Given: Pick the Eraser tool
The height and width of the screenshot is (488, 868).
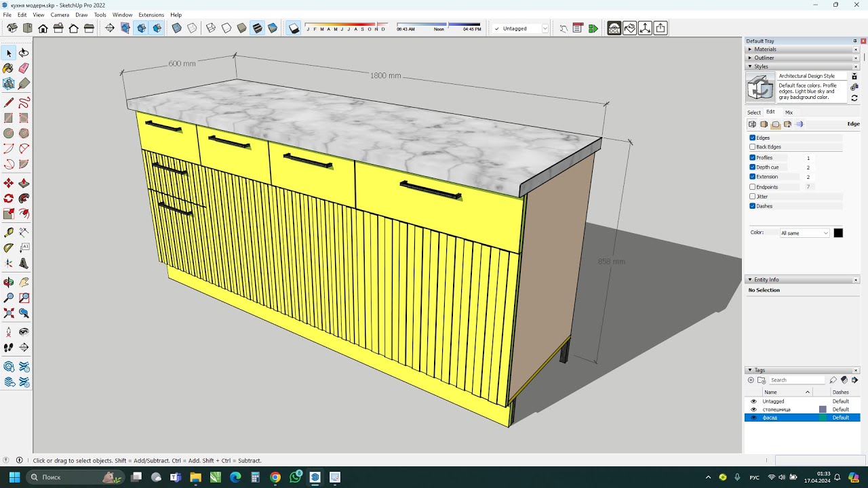Looking at the screenshot, I should 24,68.
